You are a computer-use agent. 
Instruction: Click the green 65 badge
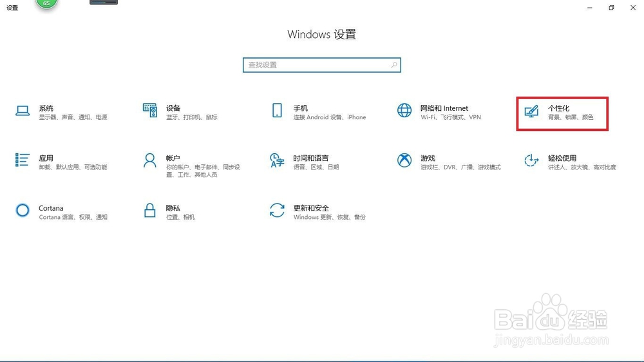click(46, 4)
